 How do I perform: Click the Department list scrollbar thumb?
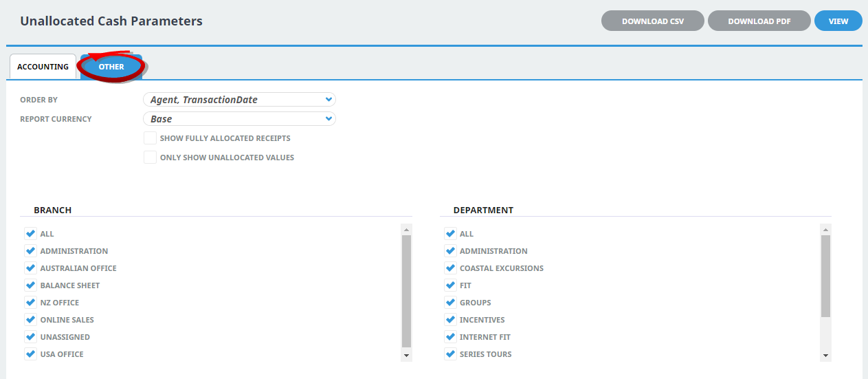[x=825, y=275]
